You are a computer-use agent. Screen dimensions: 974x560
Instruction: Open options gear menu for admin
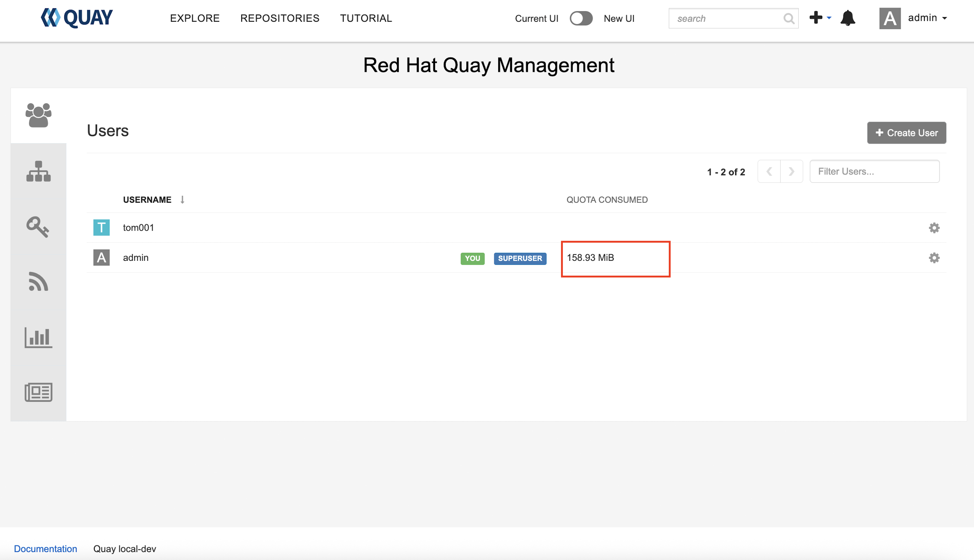click(x=934, y=258)
